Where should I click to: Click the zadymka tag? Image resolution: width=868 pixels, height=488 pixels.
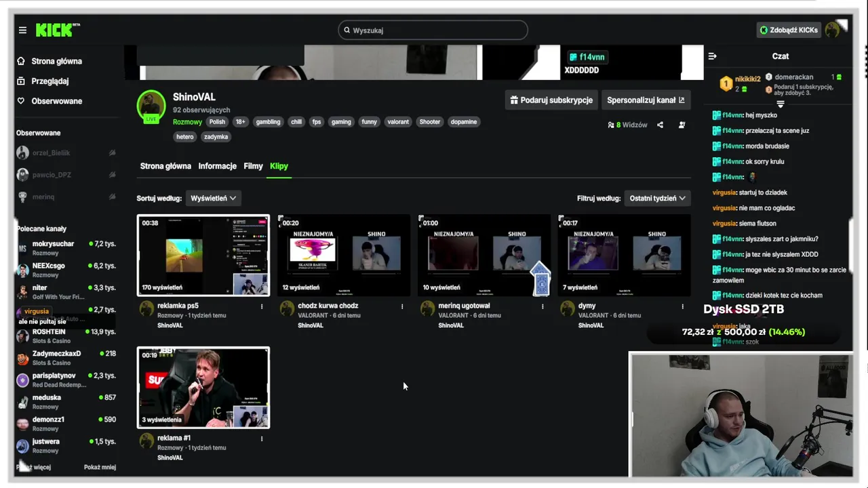pos(216,136)
